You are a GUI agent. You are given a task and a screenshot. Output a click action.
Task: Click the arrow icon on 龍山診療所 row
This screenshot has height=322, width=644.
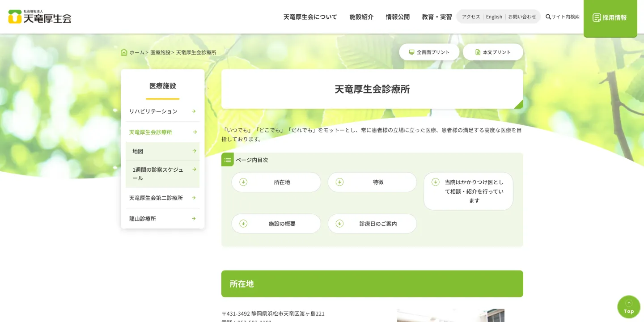pyautogui.click(x=194, y=219)
